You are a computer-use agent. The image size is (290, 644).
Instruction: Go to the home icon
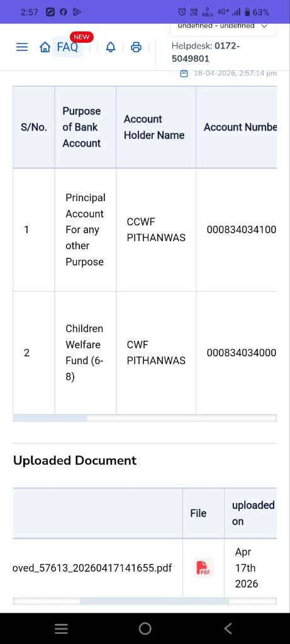(45, 47)
